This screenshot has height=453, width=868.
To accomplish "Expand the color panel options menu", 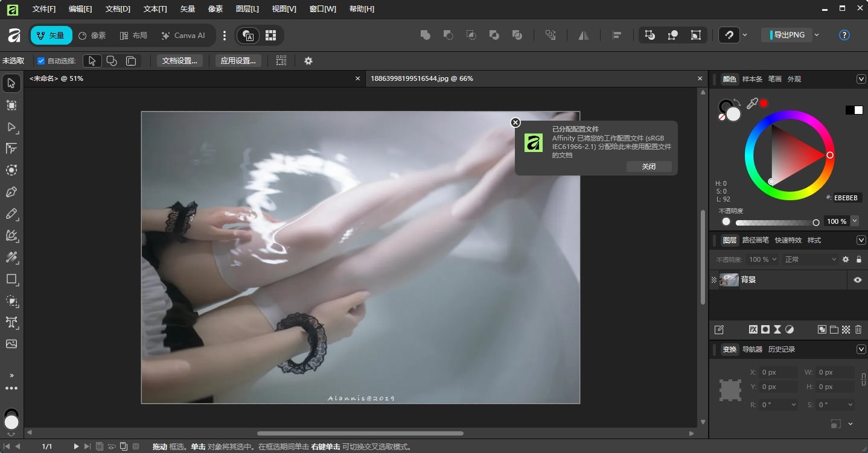I will point(861,79).
